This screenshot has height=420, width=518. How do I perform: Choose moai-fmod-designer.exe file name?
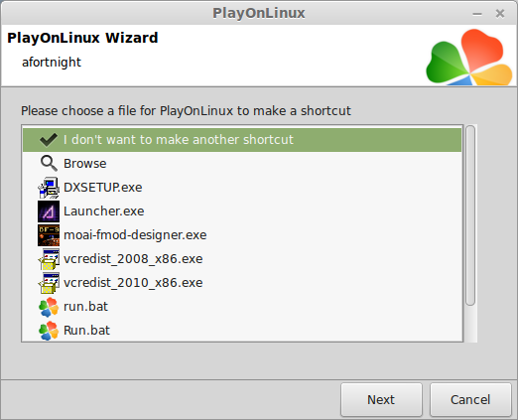pyautogui.click(x=135, y=235)
